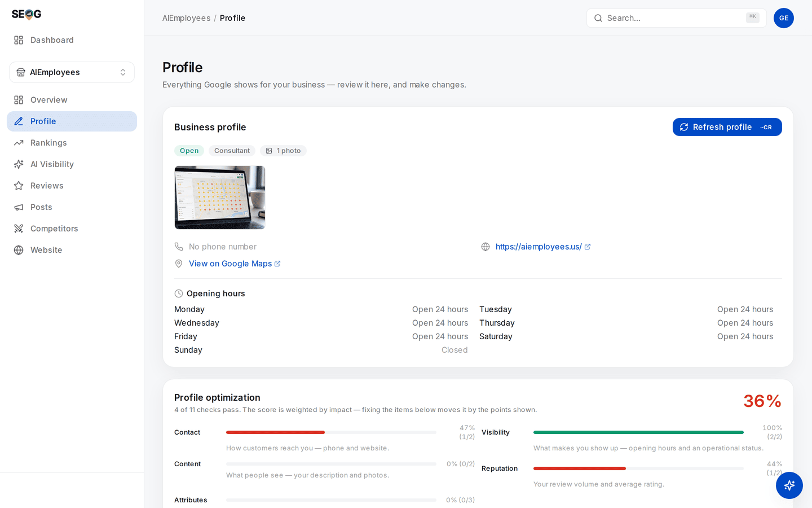
Task: Click the Posts megaphone icon
Action: [19, 207]
